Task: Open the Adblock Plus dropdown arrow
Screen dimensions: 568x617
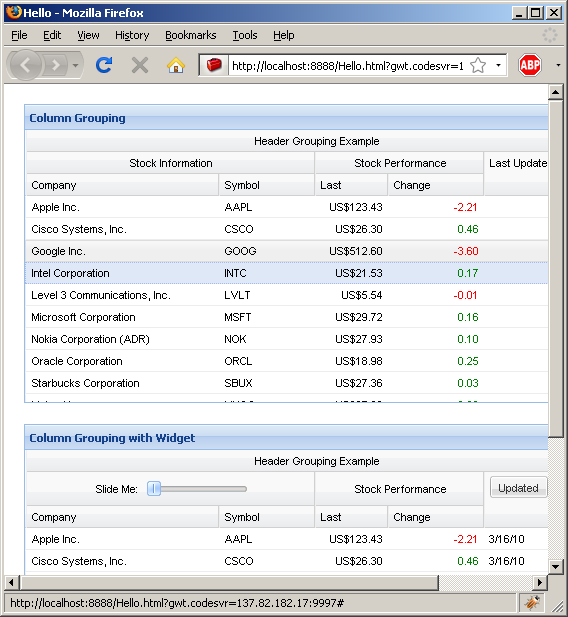Action: click(558, 65)
